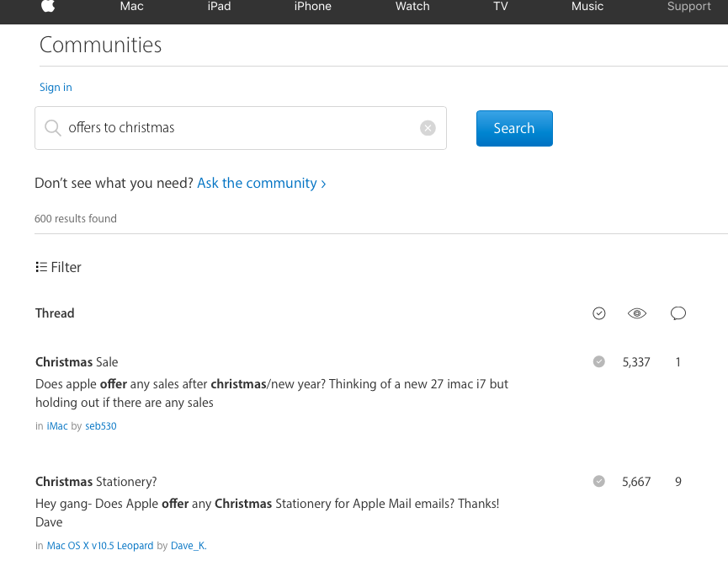728x561 pixels.
Task: Click the solved checkmark on Christmas Sale thread
Action: click(599, 362)
